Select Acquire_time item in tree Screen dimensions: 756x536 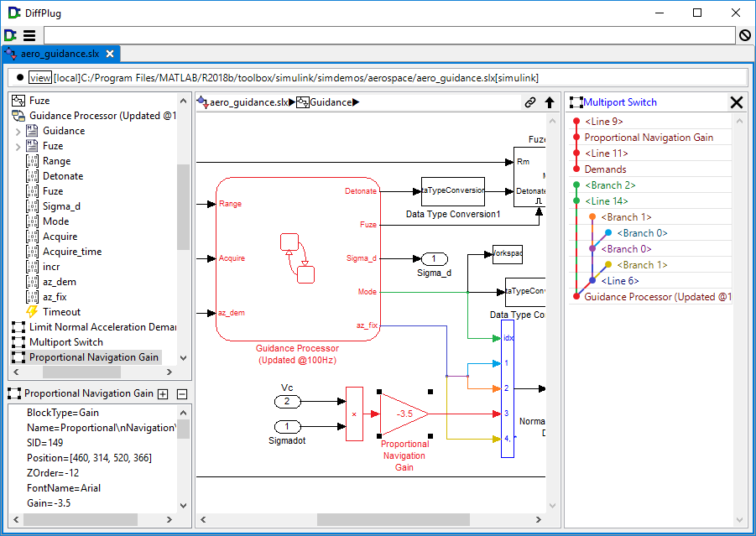click(x=72, y=252)
